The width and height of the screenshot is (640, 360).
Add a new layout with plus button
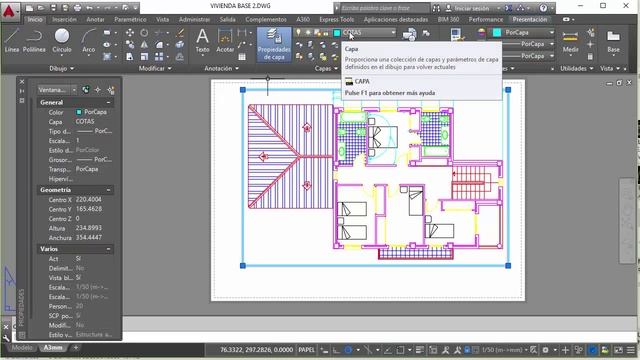[x=76, y=348]
